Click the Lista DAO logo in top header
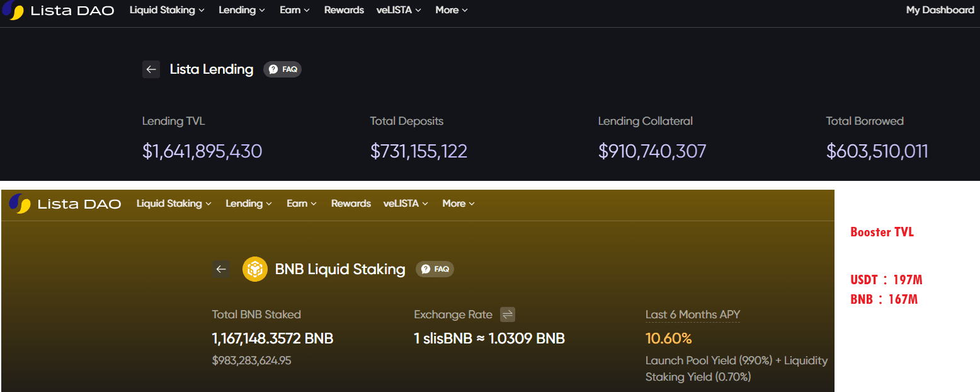This screenshot has height=392, width=980. pos(58,11)
